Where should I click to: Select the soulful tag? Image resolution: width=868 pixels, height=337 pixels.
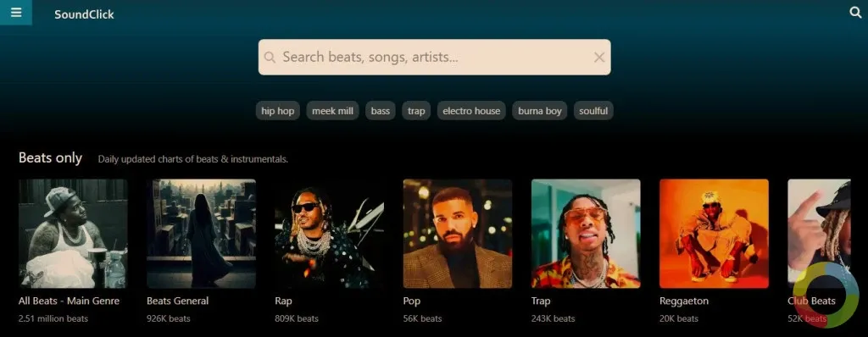pyautogui.click(x=593, y=111)
